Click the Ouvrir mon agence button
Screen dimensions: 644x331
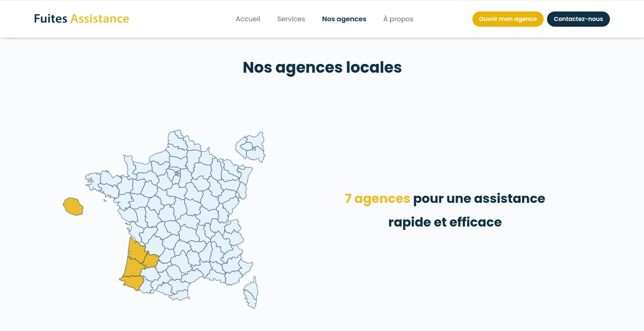pyautogui.click(x=507, y=19)
